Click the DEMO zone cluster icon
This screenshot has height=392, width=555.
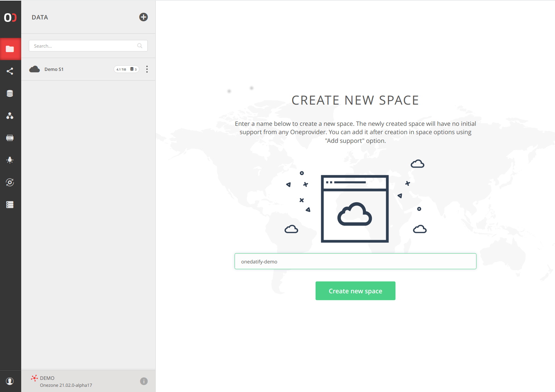[34, 378]
